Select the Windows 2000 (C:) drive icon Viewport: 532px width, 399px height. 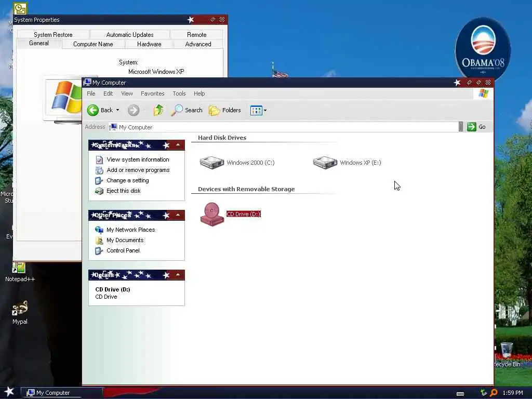tap(212, 163)
